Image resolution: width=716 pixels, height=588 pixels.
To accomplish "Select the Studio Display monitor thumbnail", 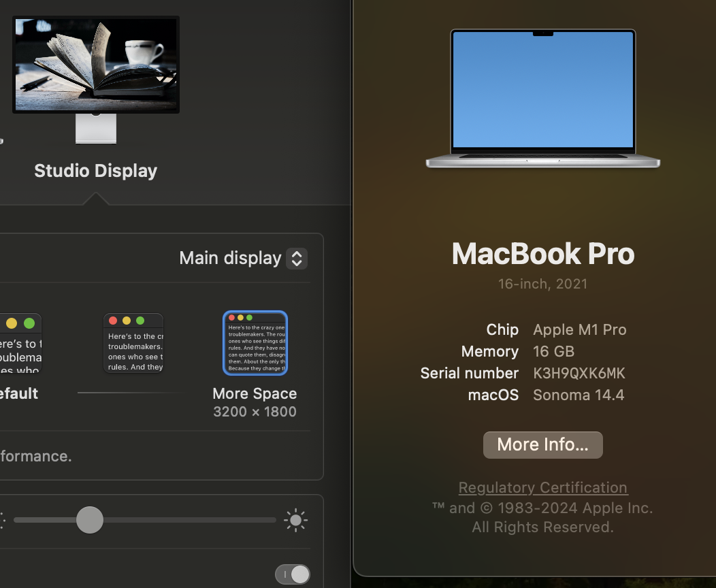I will tap(96, 80).
